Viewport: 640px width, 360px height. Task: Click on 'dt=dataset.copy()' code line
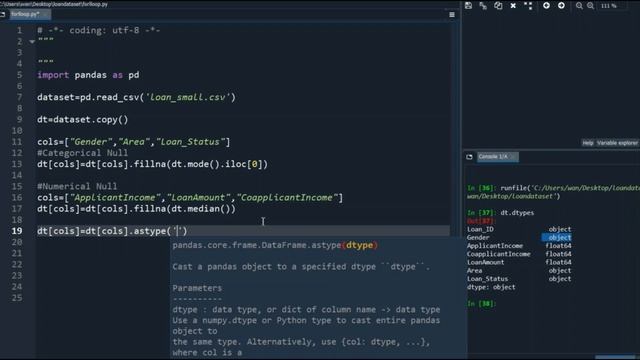click(82, 120)
